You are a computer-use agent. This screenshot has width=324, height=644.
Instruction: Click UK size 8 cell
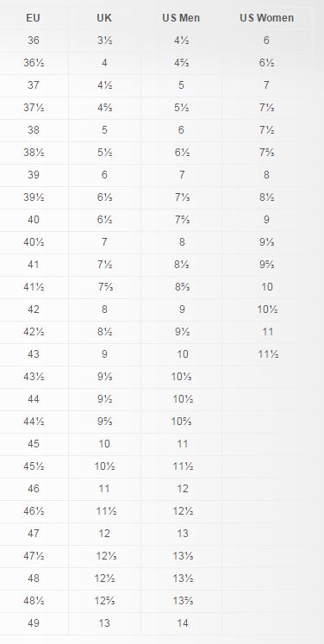point(104,309)
